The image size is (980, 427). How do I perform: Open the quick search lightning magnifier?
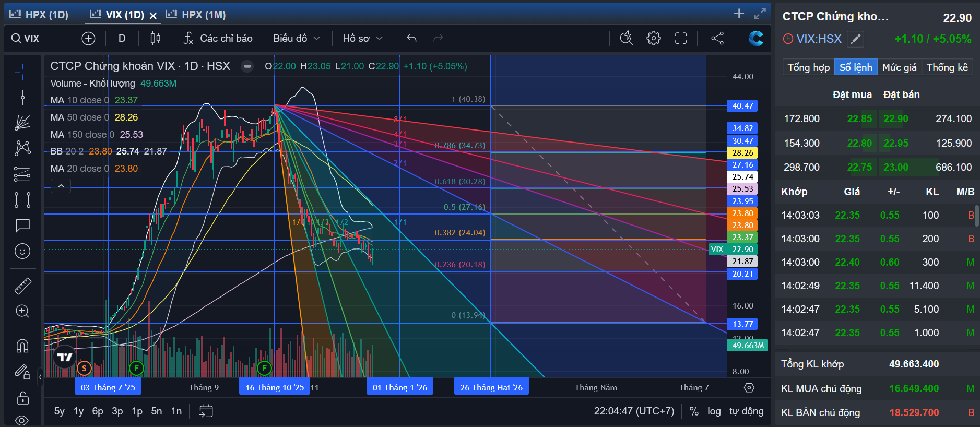pos(626,38)
